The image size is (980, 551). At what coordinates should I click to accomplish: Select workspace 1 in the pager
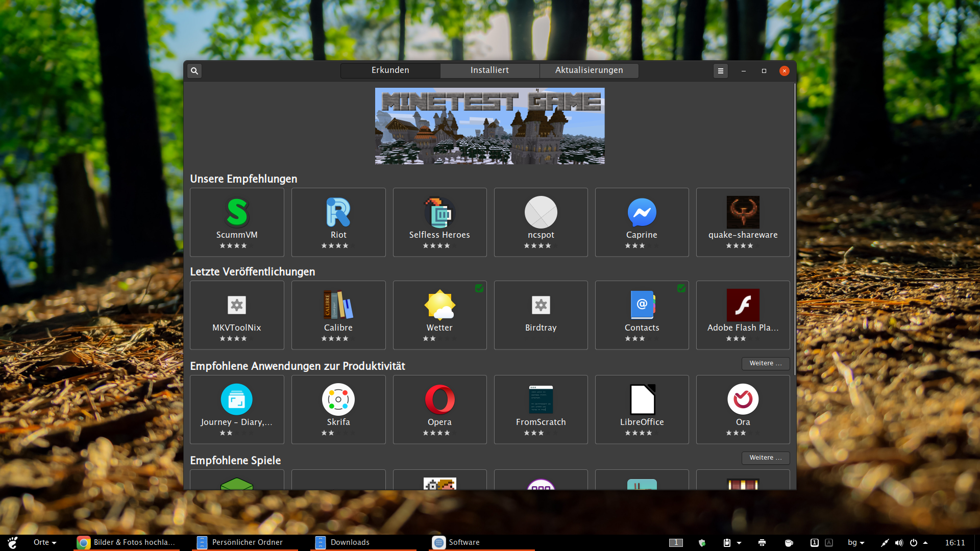point(676,543)
